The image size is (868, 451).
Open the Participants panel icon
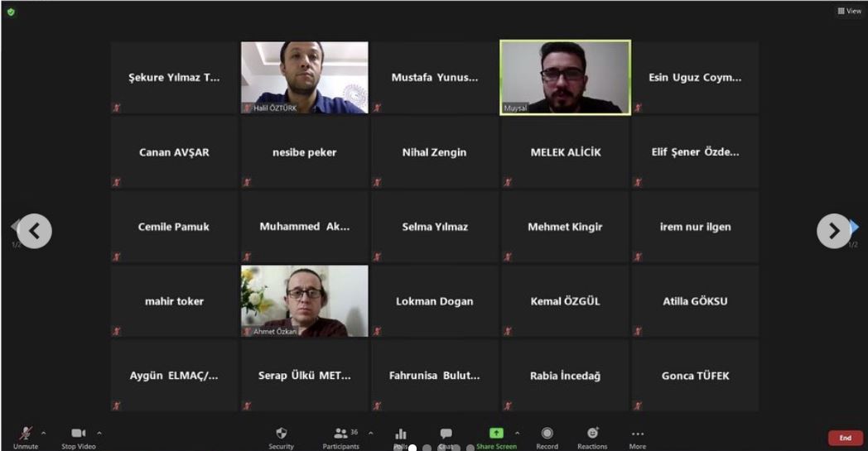pyautogui.click(x=340, y=433)
